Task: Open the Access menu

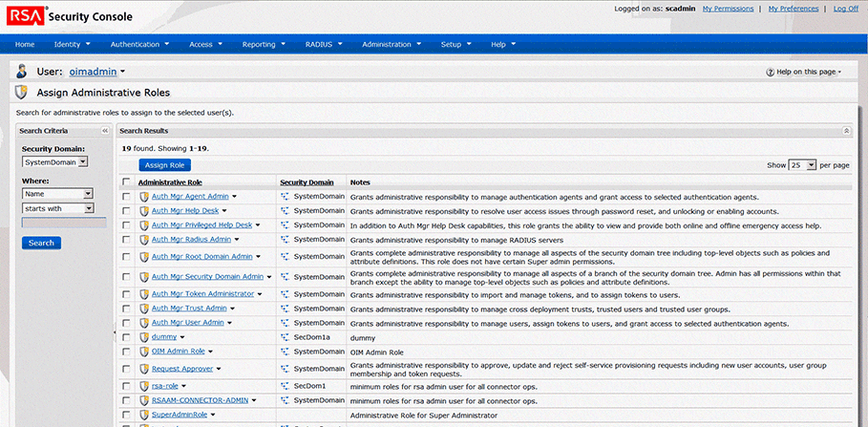Action: click(205, 44)
